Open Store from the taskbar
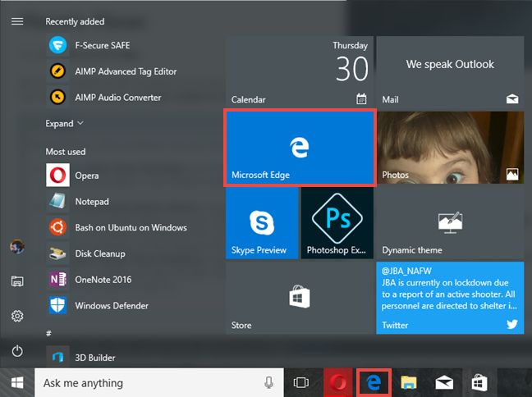This screenshot has height=397, width=532. 479,383
